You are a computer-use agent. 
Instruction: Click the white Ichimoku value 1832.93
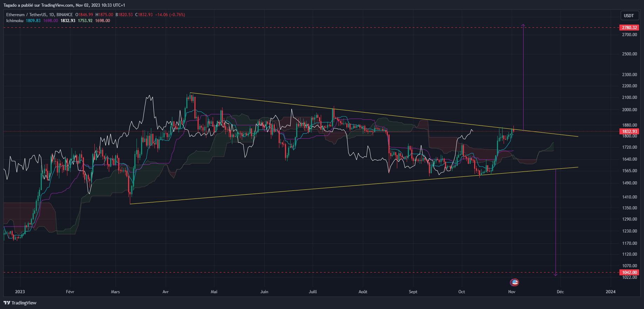(68, 21)
